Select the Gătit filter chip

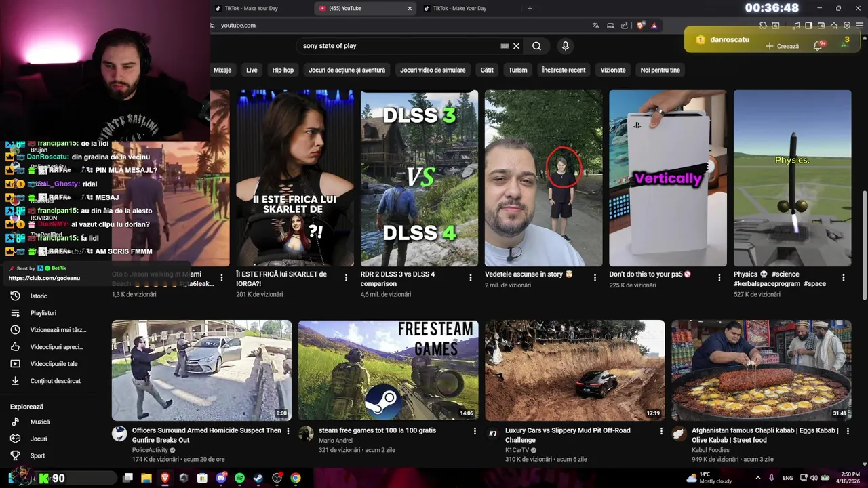[x=487, y=70]
